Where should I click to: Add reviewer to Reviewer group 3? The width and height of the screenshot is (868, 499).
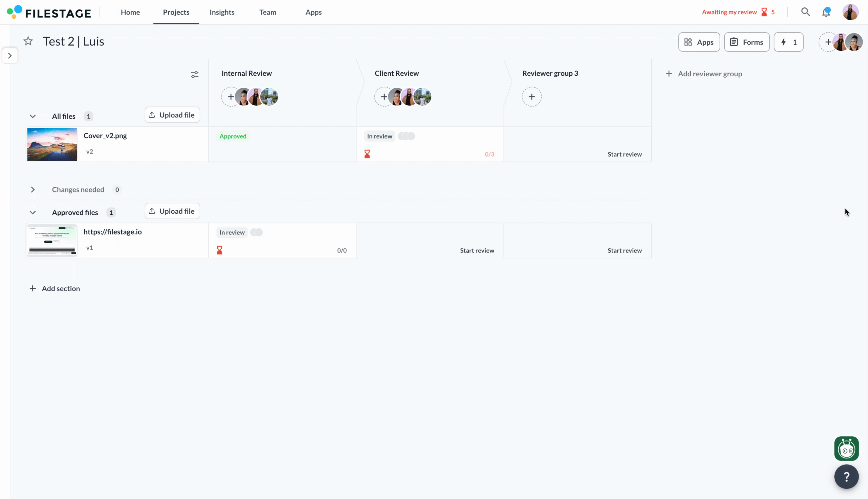pos(531,97)
